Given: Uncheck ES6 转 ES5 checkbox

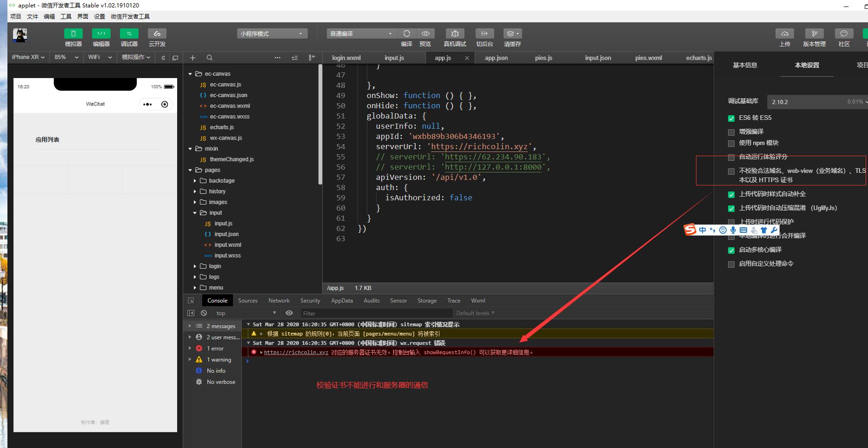Looking at the screenshot, I should coord(731,118).
